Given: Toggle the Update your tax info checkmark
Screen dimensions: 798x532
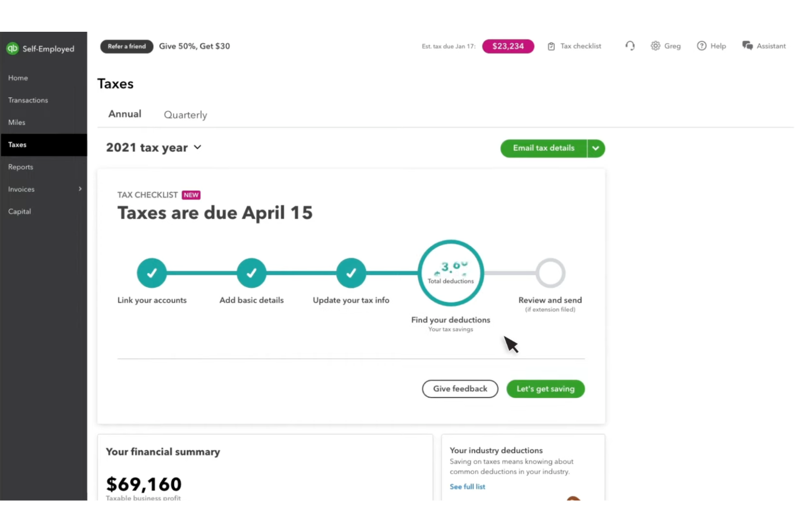Looking at the screenshot, I should pos(351,273).
